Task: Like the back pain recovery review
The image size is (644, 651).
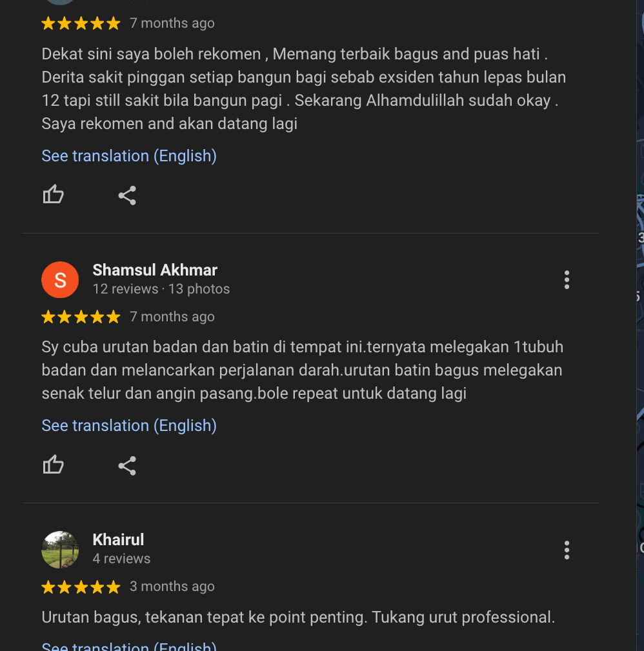Action: point(54,195)
